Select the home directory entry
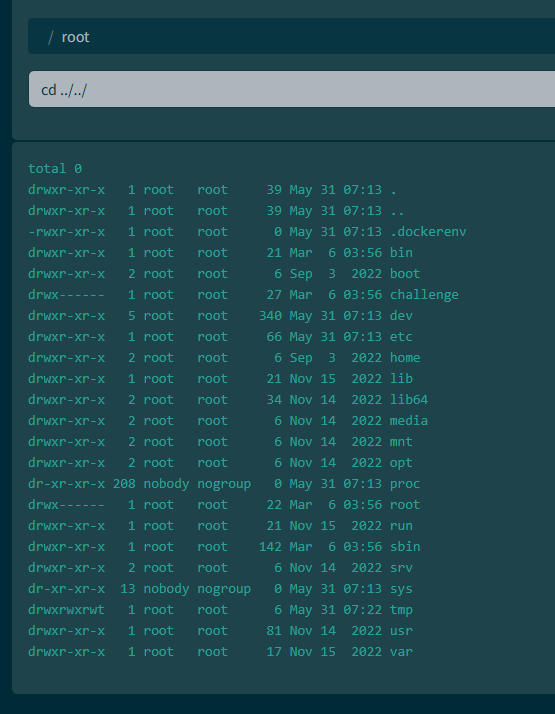 [405, 357]
